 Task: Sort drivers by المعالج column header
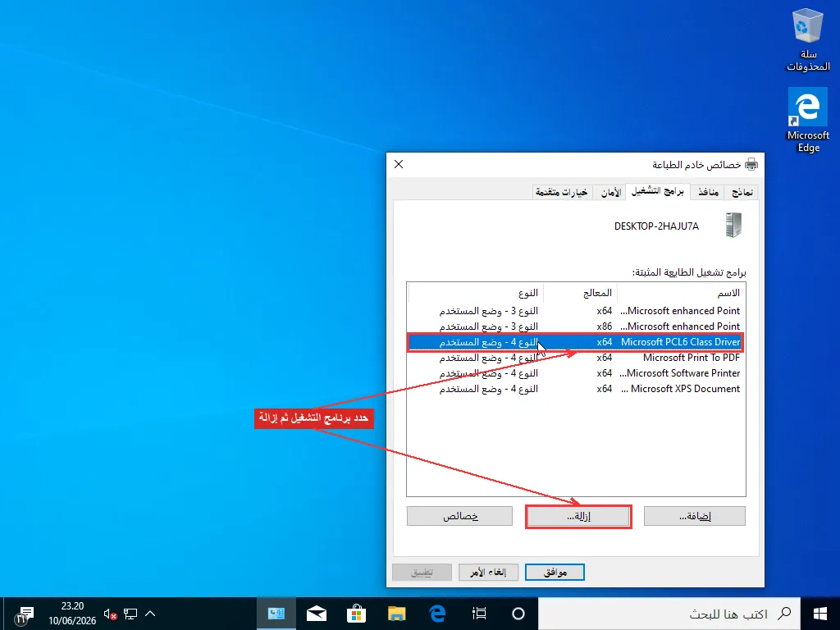pos(581,293)
